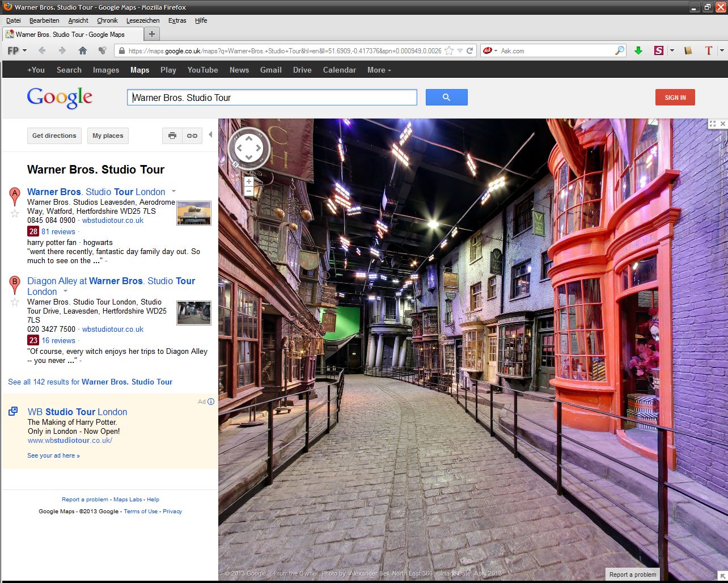Click See your ad here link

(x=53, y=455)
